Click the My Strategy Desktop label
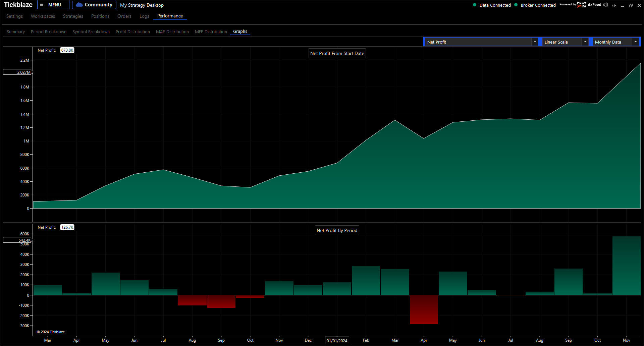 pos(142,5)
